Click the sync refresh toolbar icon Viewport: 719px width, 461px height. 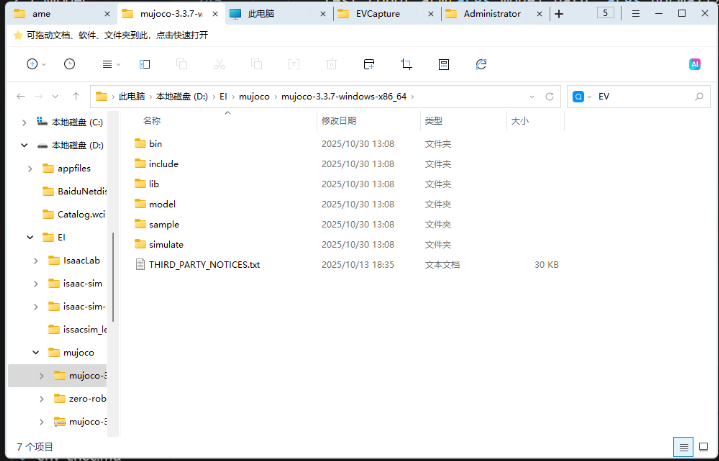coord(481,64)
